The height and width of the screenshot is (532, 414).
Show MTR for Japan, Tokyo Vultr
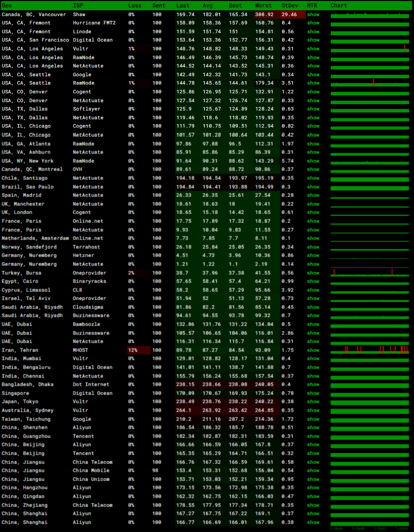(313, 402)
